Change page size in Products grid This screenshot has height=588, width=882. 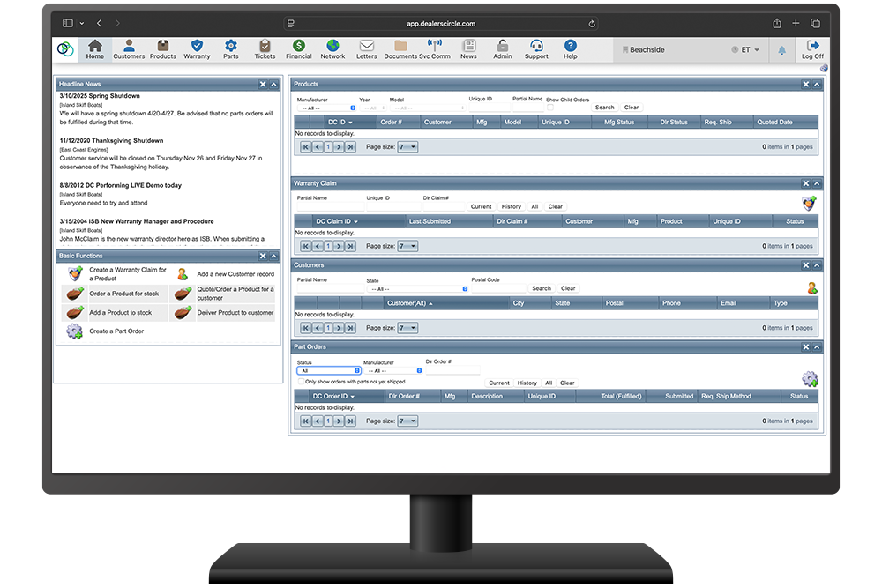pos(407,147)
